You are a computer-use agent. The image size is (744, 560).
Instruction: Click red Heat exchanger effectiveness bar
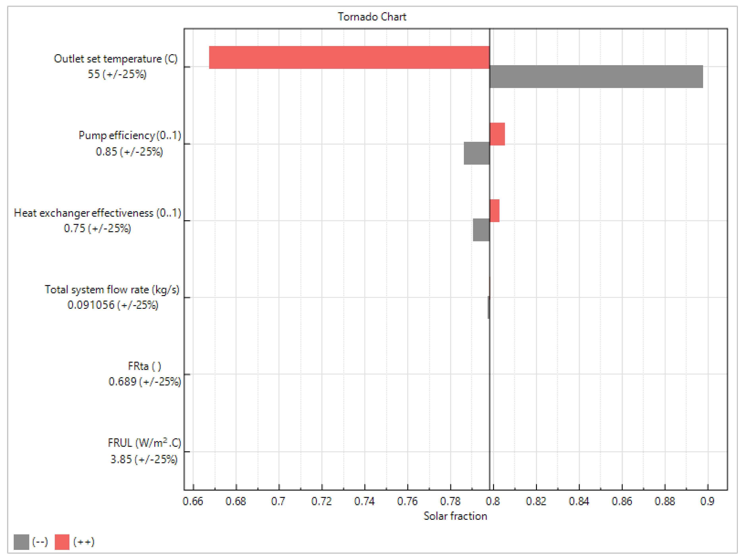(x=494, y=211)
